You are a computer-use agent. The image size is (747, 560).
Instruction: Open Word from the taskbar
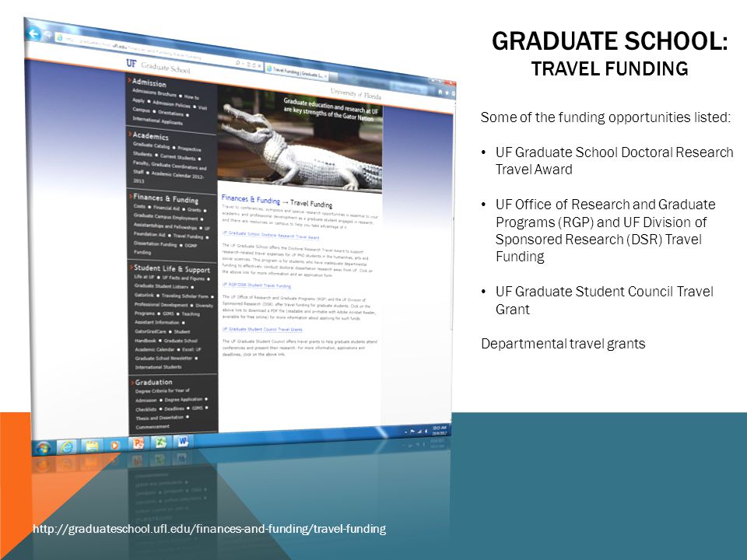pyautogui.click(x=182, y=442)
